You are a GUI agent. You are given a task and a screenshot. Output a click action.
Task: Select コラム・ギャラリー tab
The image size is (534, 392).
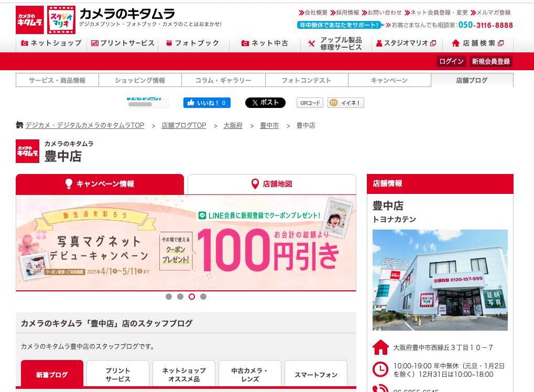[223, 80]
